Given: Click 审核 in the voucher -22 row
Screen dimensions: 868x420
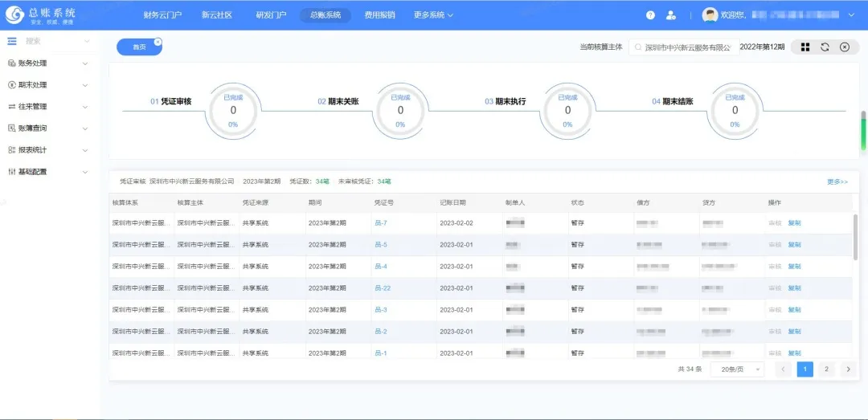Looking at the screenshot, I should (x=775, y=288).
